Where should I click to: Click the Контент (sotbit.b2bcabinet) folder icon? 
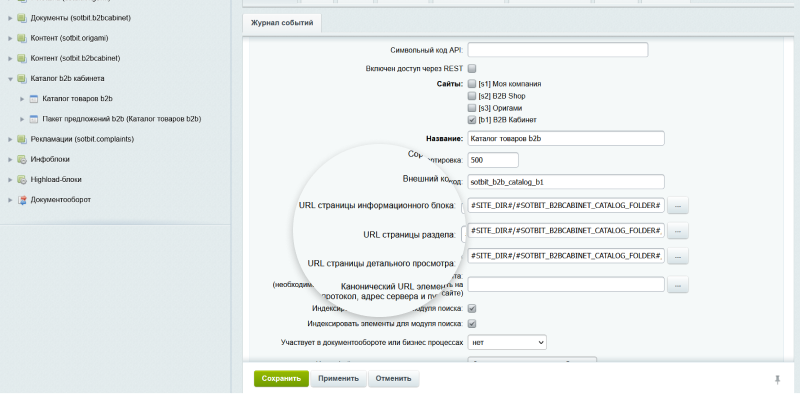(21, 59)
